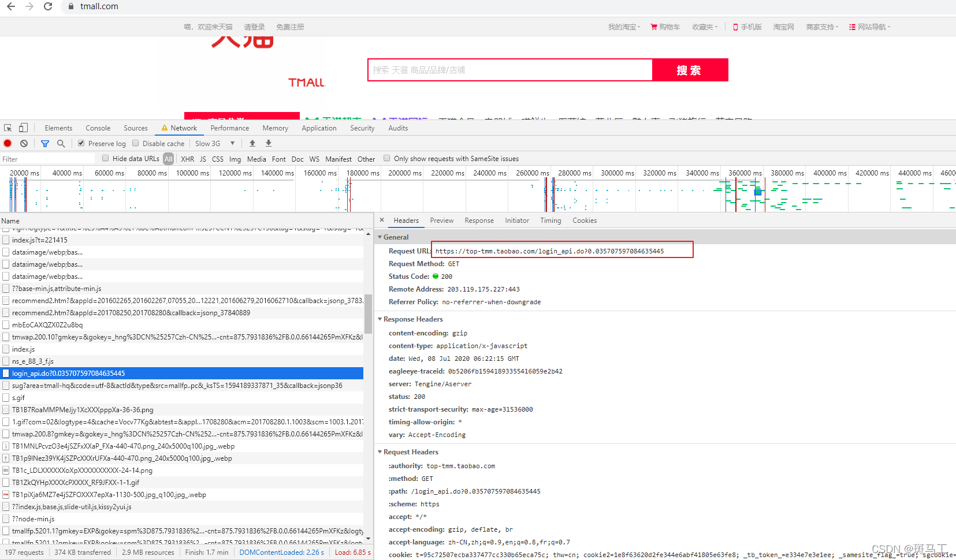Open site navigation list icon
Screen dimensions: 956x560
(852, 27)
